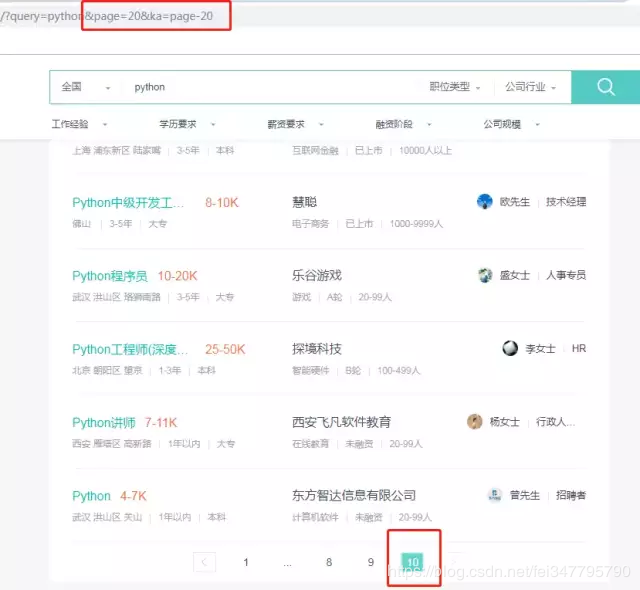Expand the 公司行业 dropdown
Screen dimensions: 640x590
click(530, 87)
